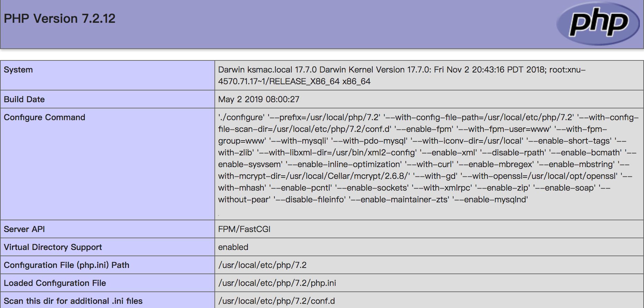Click the Darwin ksmac.local kernel version value
The width and height of the screenshot is (644, 308).
tap(402, 76)
